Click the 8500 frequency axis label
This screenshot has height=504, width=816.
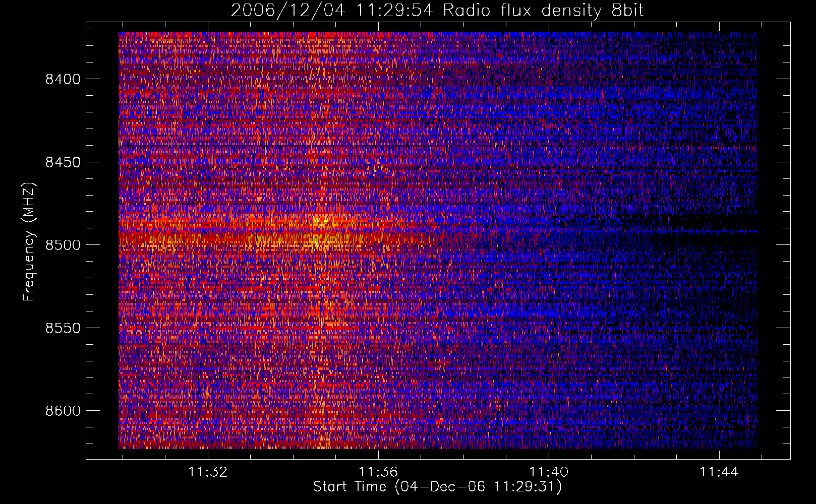click(63, 245)
